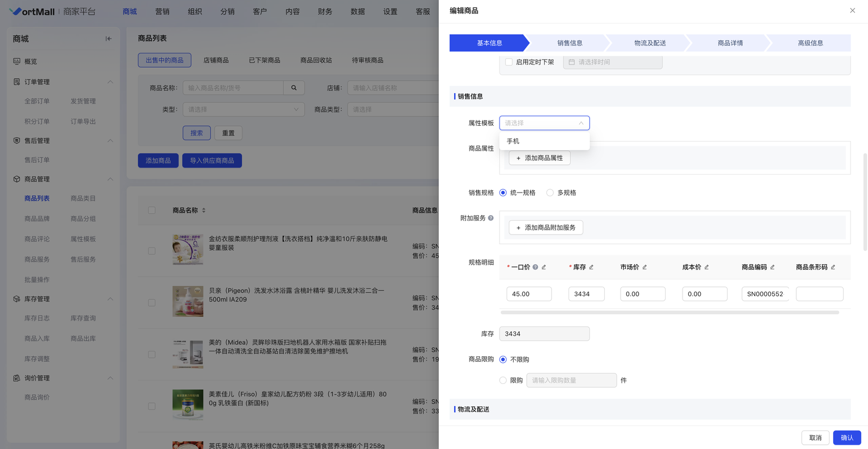Switch to the 销售信息 step tab
This screenshot has height=449, width=868.
coord(570,43)
